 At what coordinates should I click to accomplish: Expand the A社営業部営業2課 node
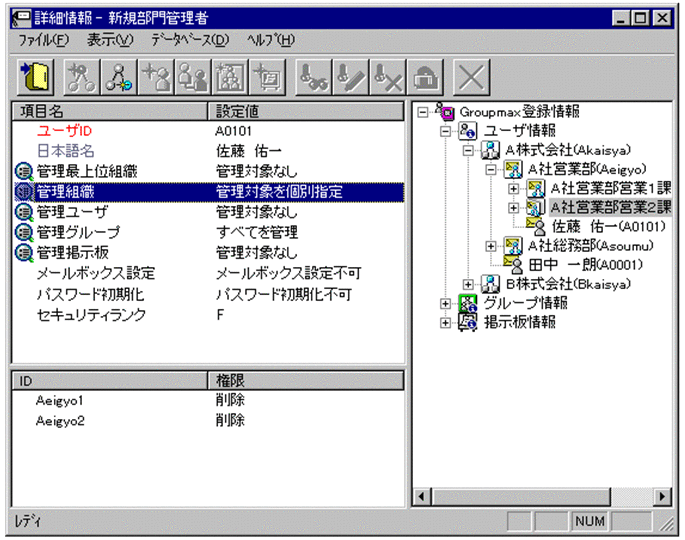514,208
